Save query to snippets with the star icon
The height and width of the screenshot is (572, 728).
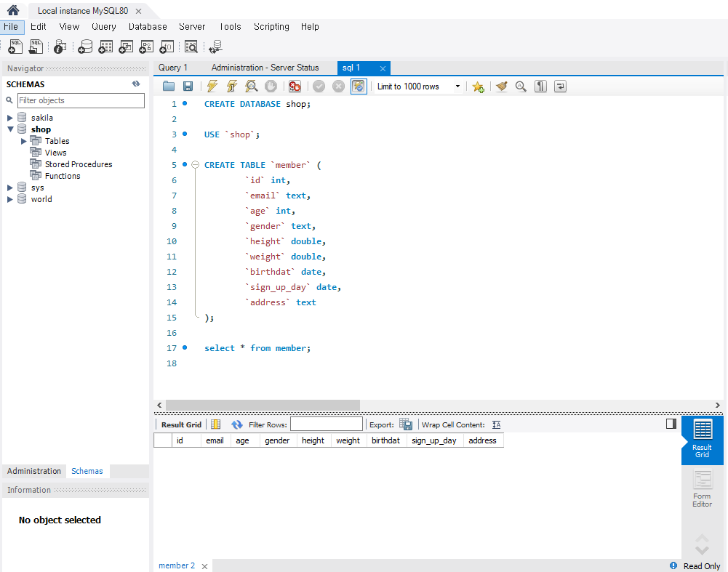479,86
